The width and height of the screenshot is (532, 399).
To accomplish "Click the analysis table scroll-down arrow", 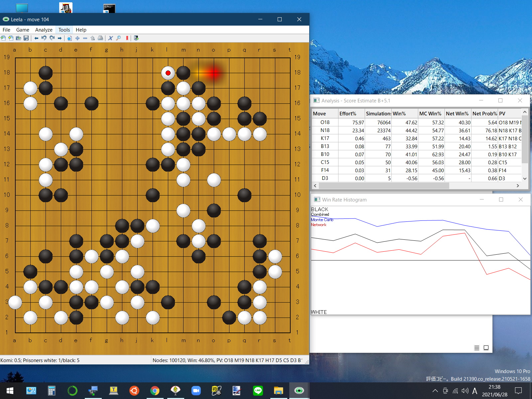I will point(525,179).
